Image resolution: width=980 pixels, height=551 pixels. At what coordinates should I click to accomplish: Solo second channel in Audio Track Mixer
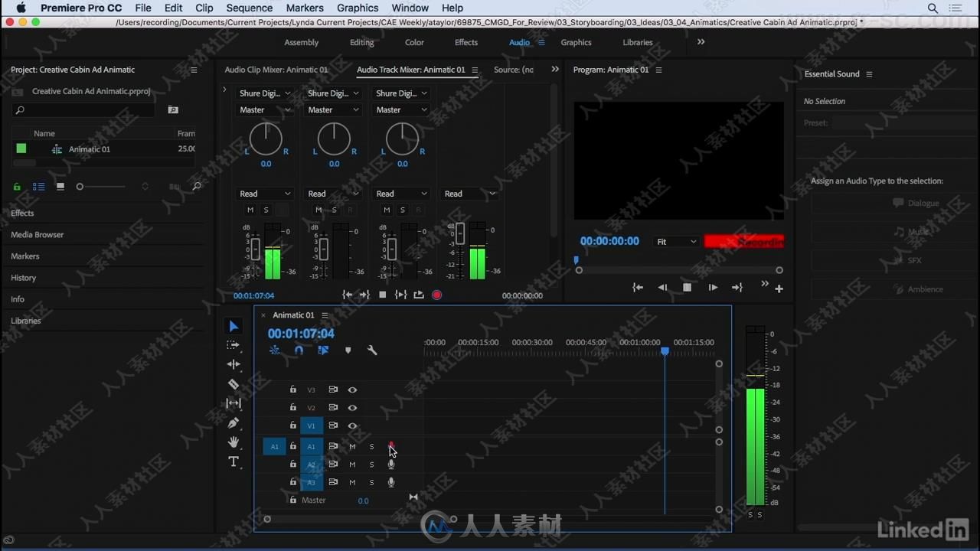point(335,210)
